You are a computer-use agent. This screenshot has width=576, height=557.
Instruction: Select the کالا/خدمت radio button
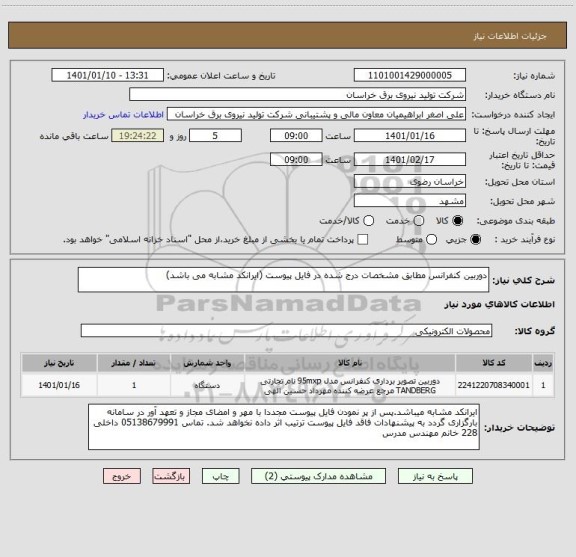368,220
